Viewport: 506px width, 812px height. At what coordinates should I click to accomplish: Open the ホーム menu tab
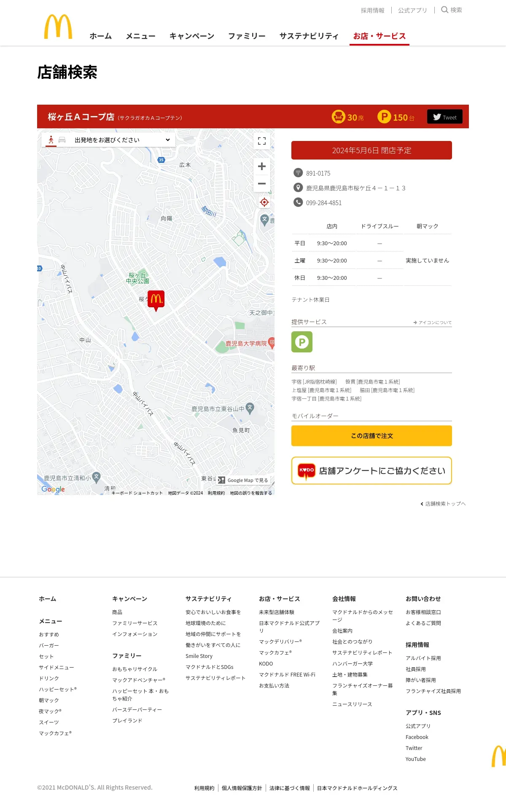coord(101,36)
